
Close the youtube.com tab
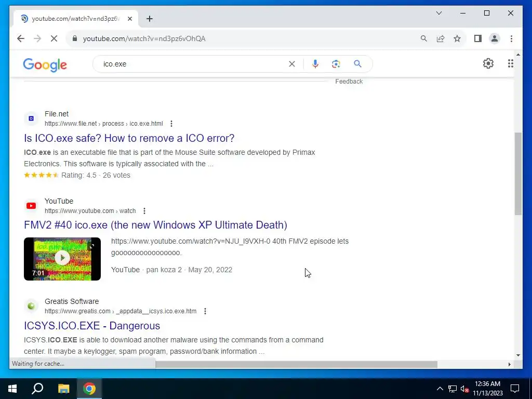tap(129, 19)
